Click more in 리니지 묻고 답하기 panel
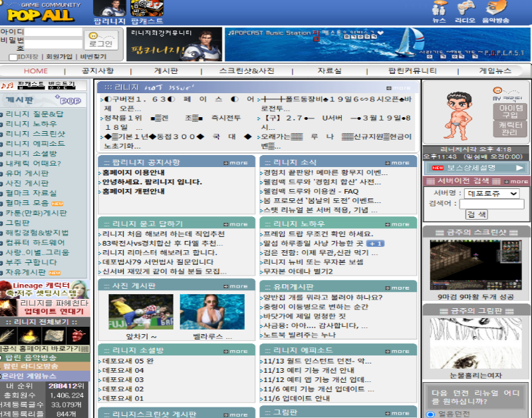532x418 pixels. click(235, 224)
